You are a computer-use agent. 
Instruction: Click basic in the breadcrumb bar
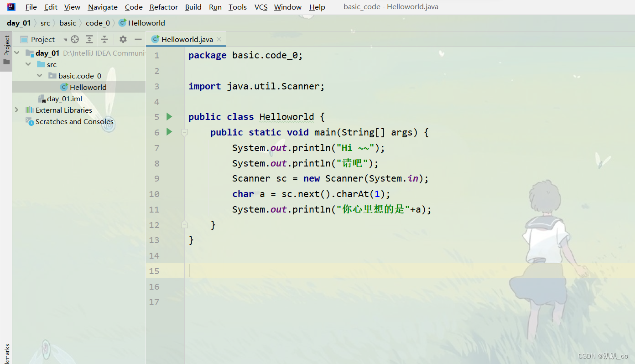point(68,23)
